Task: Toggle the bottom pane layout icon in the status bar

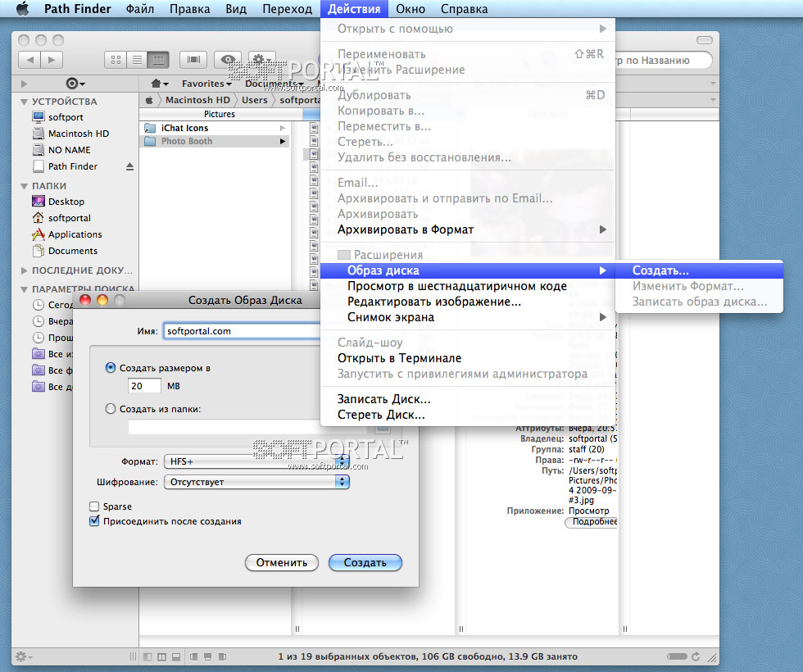Action: pyautogui.click(x=175, y=656)
